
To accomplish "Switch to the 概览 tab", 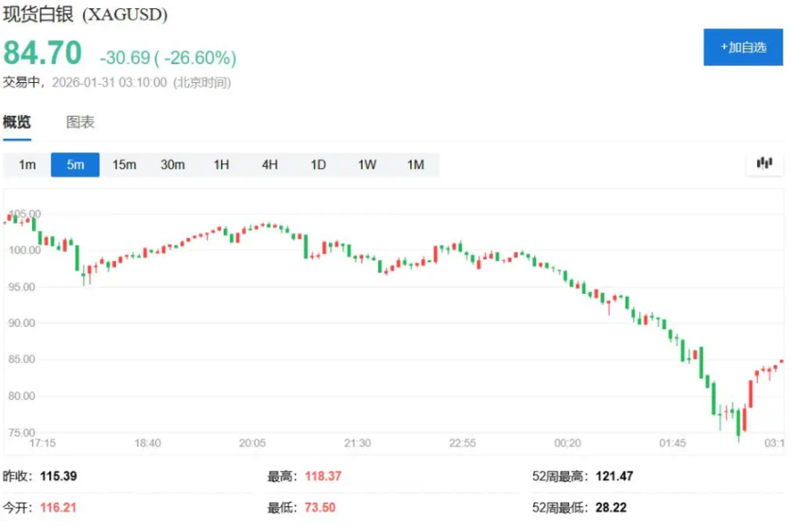I will coord(16,122).
